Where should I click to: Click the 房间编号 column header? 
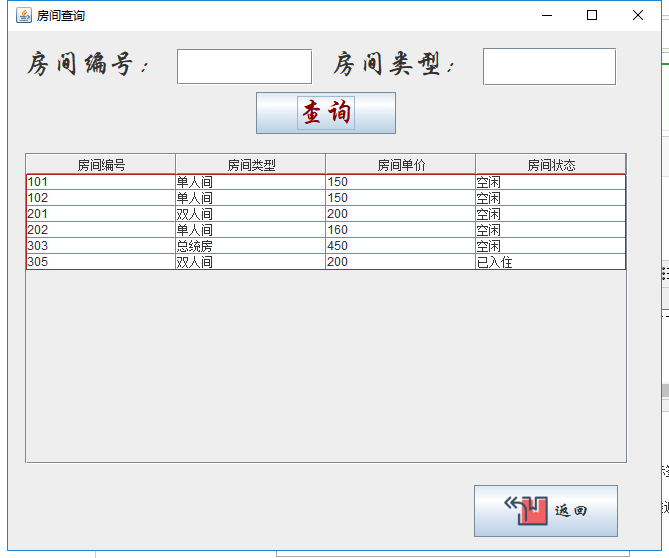101,165
